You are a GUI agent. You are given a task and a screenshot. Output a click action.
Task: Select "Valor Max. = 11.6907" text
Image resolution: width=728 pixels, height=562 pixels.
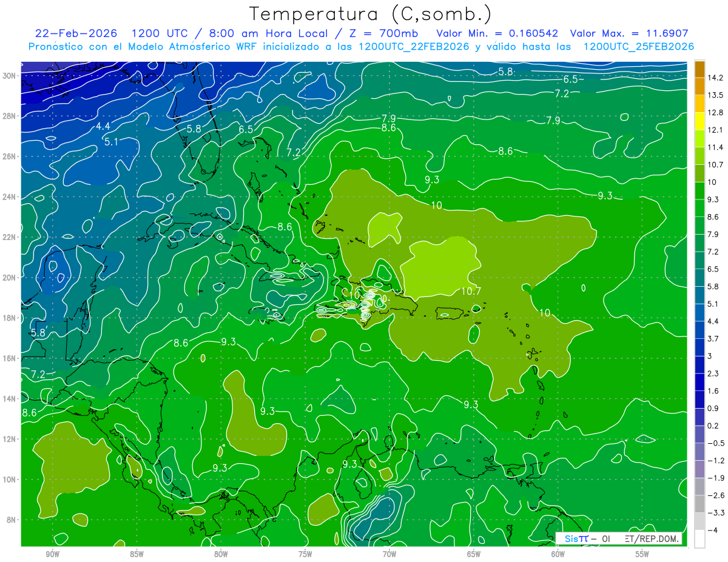pyautogui.click(x=629, y=33)
